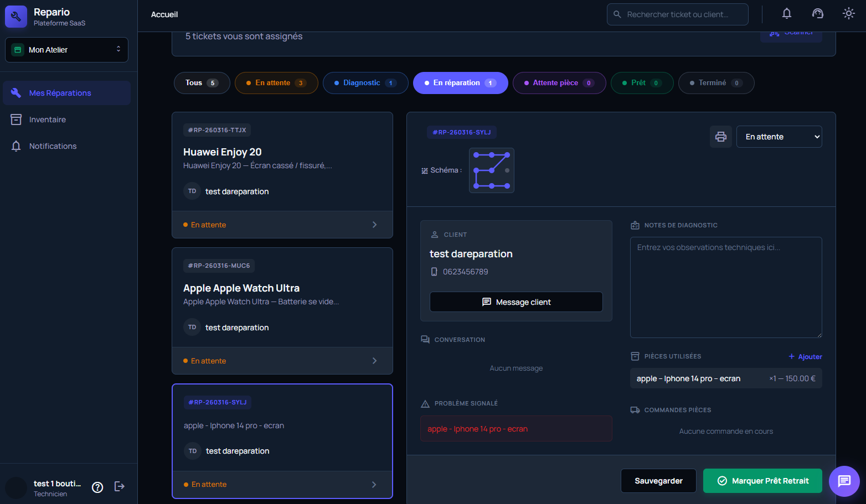Toggle light theme with sun icon
Image resolution: width=866 pixels, height=504 pixels.
pos(848,14)
